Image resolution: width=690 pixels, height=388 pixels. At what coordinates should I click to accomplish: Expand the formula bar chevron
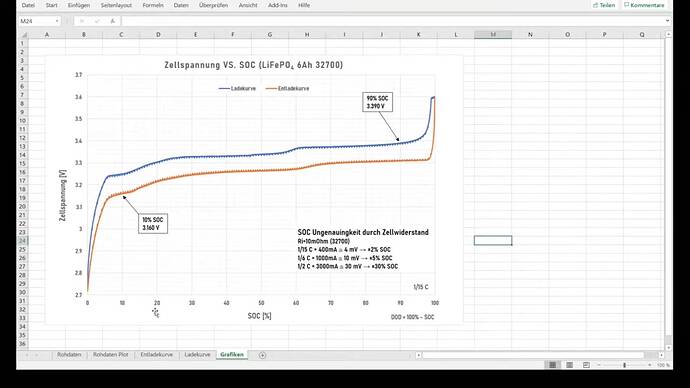(x=668, y=21)
